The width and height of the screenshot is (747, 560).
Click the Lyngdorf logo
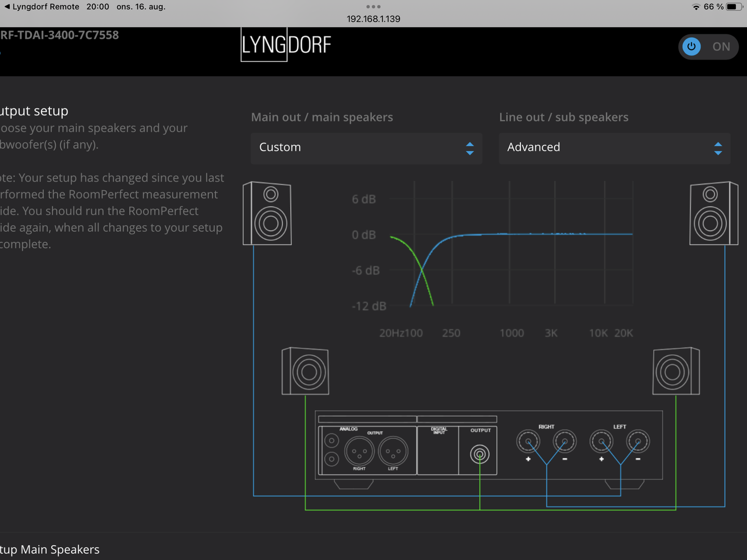pos(286,45)
